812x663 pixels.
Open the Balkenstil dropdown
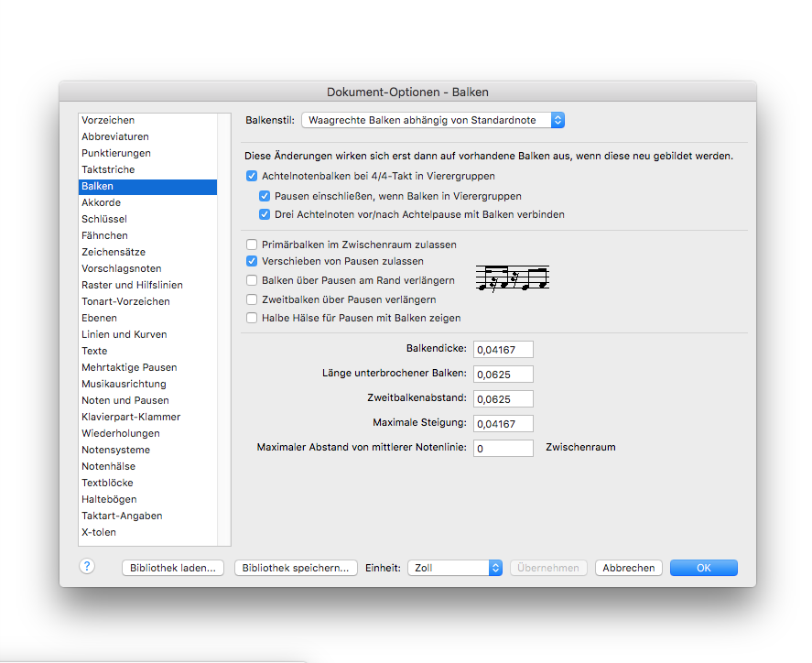tap(433, 120)
